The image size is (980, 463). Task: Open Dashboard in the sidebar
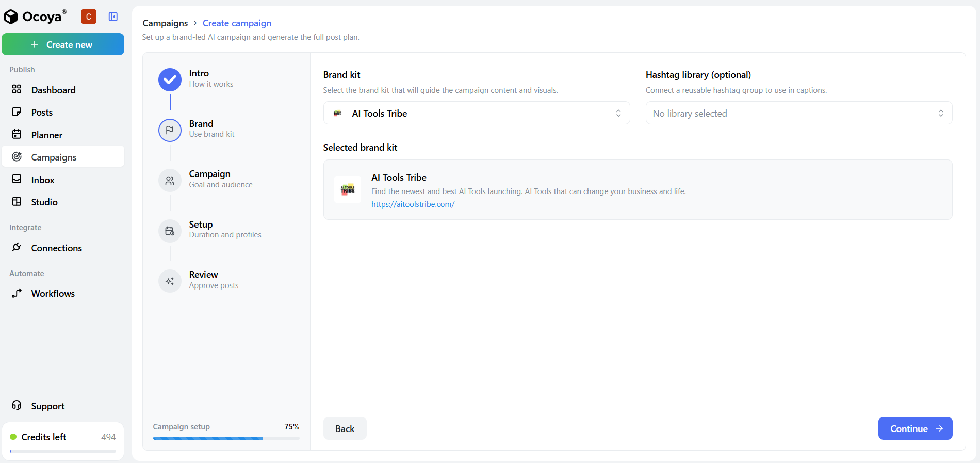coord(63,90)
